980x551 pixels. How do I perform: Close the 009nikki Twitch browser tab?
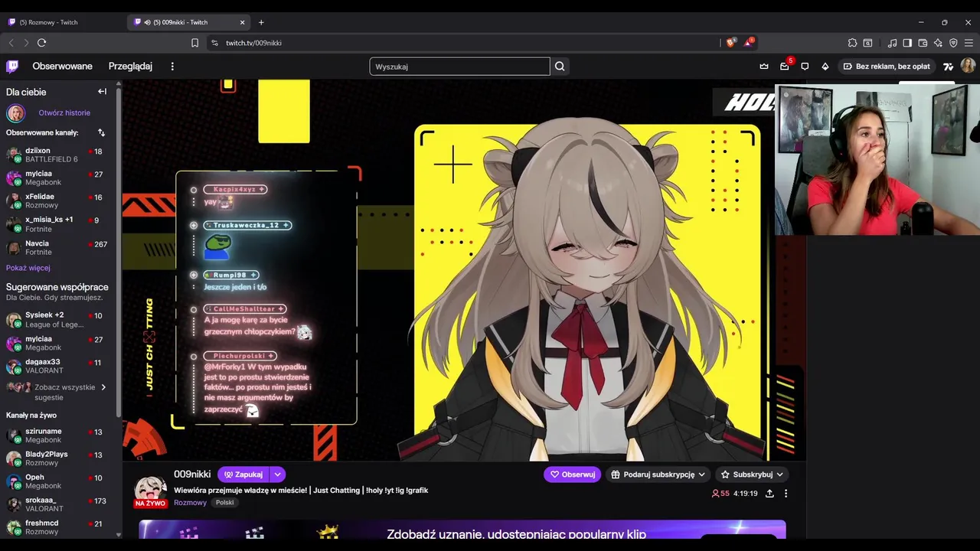[x=243, y=22]
